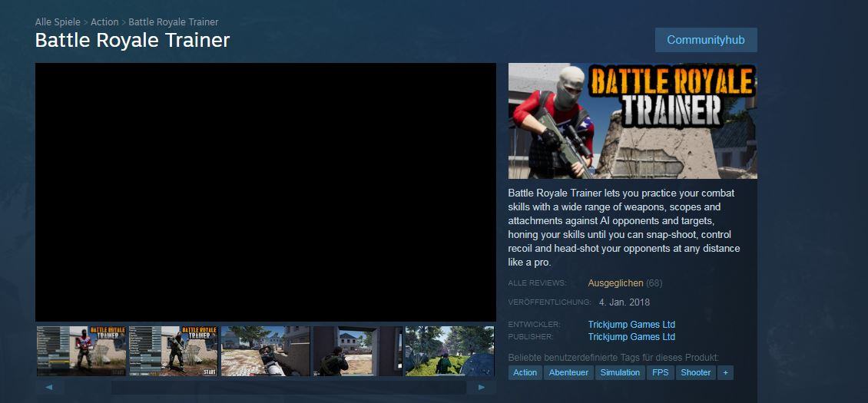Open the Ausgeglichen reviews summary
868x403 pixels.
615,283
